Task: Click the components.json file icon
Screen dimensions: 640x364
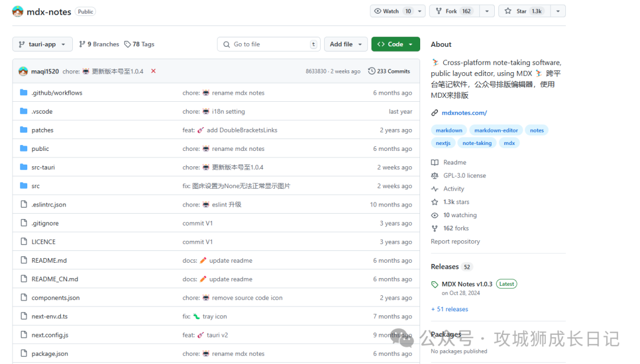Action: pyautogui.click(x=24, y=298)
